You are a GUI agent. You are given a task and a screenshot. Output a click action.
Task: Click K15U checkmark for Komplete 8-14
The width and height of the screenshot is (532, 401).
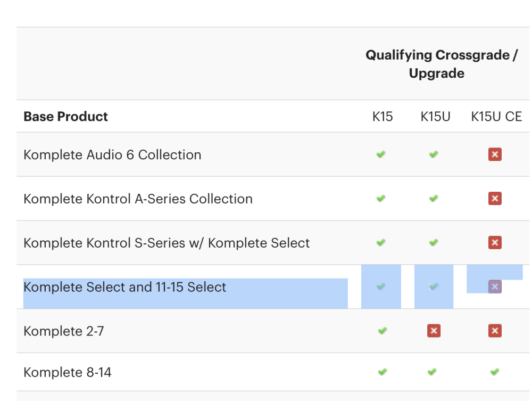432,372
